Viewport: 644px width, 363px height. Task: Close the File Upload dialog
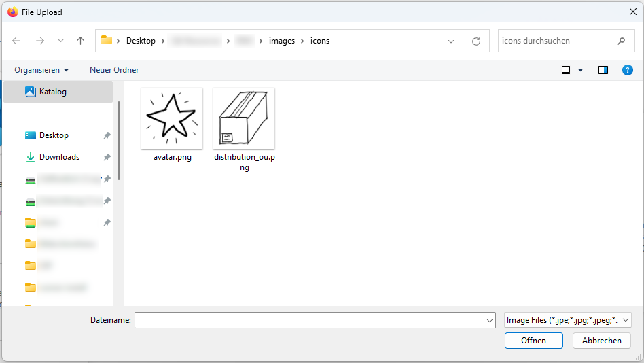pyautogui.click(x=633, y=12)
